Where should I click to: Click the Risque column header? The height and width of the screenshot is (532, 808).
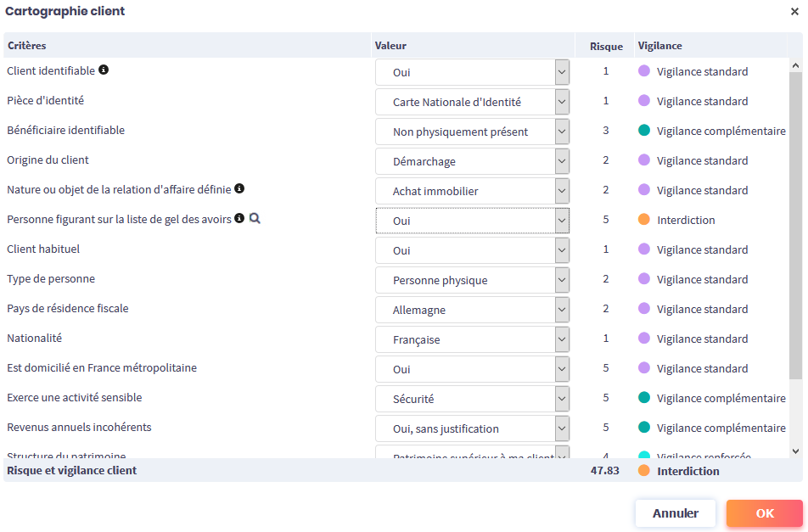(606, 46)
